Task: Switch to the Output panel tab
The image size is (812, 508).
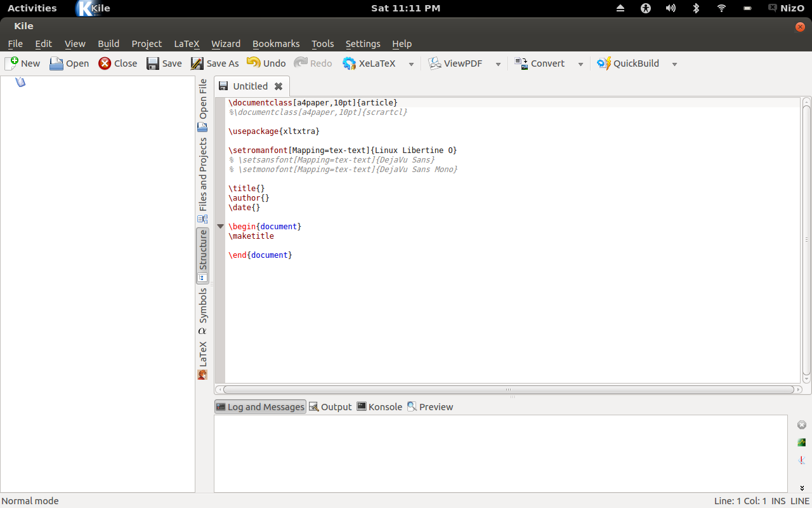Action: (x=331, y=407)
